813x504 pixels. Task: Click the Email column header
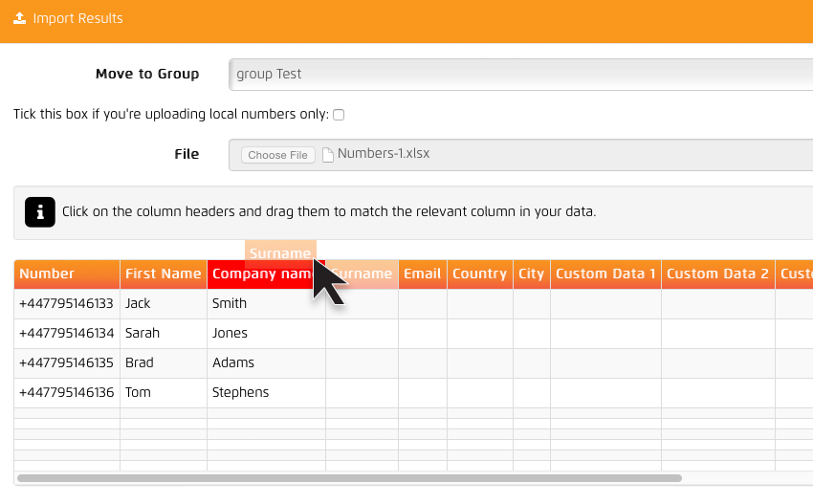coord(422,274)
